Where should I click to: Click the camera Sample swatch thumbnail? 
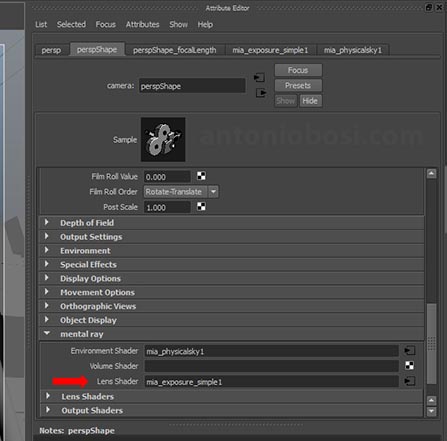[163, 139]
